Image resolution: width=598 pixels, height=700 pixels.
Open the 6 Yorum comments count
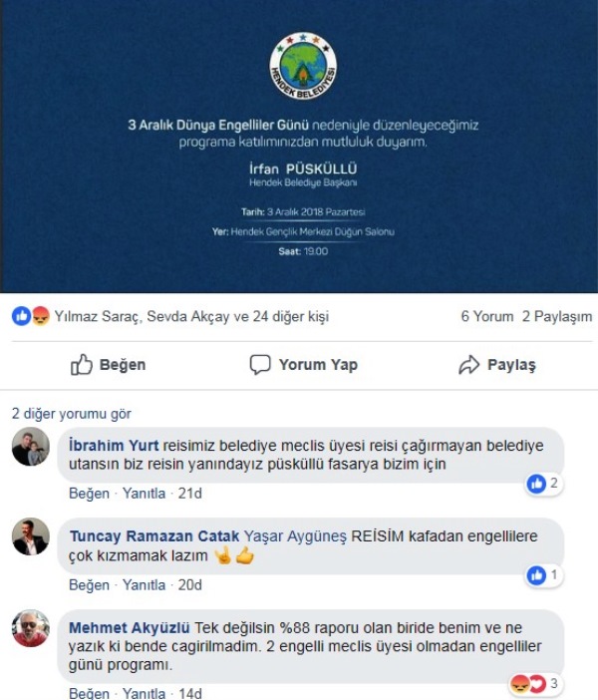pos(487,316)
